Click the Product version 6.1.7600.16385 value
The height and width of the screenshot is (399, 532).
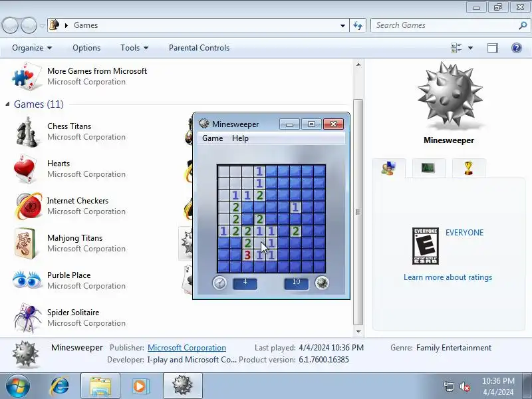coord(324,359)
